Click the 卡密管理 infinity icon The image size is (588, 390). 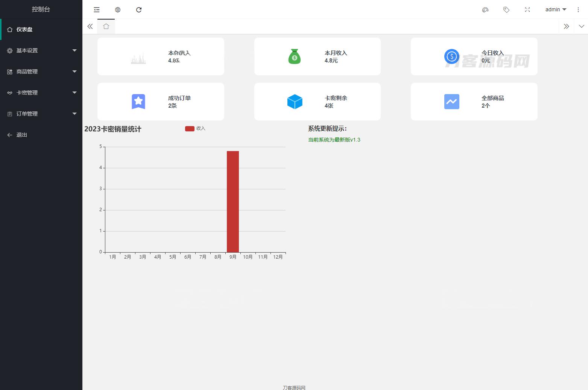point(10,93)
